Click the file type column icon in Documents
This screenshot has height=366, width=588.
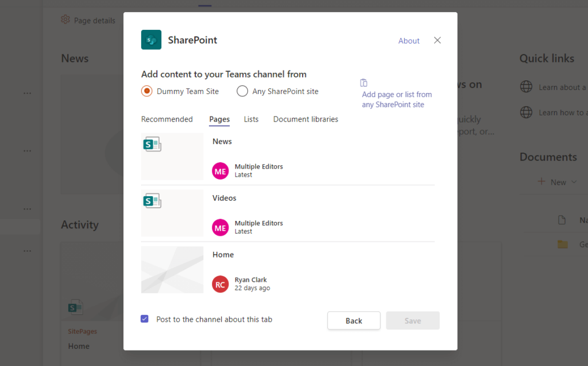click(562, 220)
